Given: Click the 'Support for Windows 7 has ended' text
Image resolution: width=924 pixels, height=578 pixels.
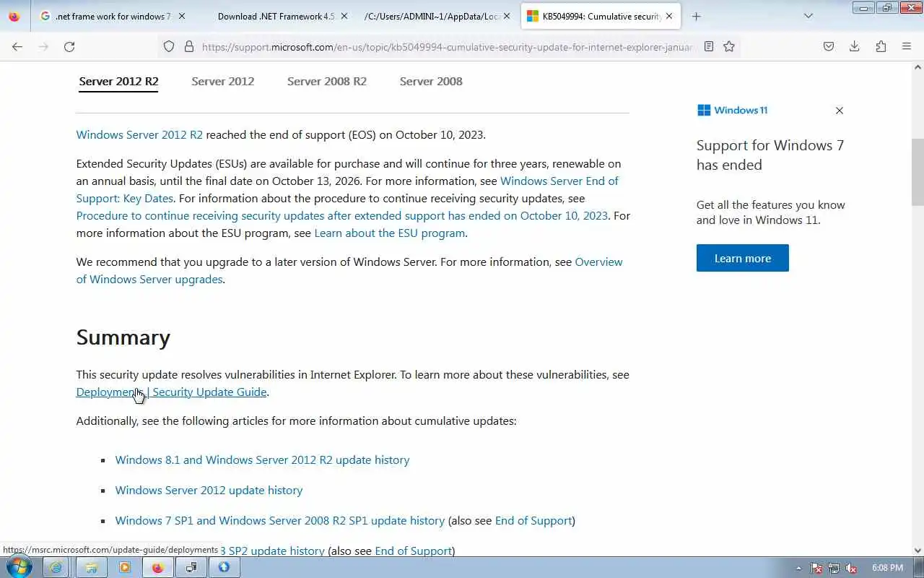Looking at the screenshot, I should click(x=770, y=155).
